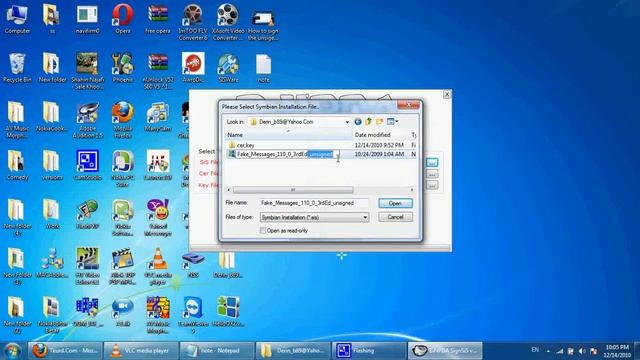Select the Yahoo Messenger desktop shortcut
Screen dimensions: 640x360
[x=158, y=218]
